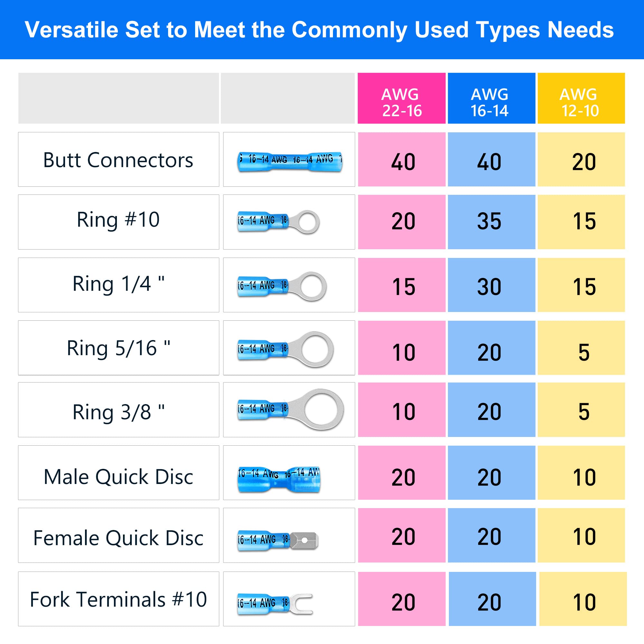Click the title banner "Versatile Set" heading
The height and width of the screenshot is (644, 644).
319,30
